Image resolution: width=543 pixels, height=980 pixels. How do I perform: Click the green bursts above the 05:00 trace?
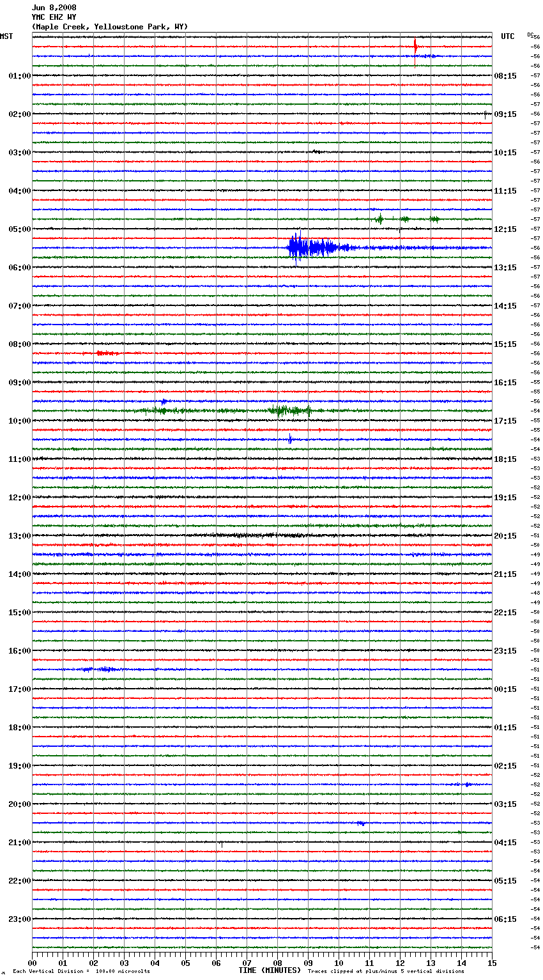pyautogui.click(x=406, y=219)
